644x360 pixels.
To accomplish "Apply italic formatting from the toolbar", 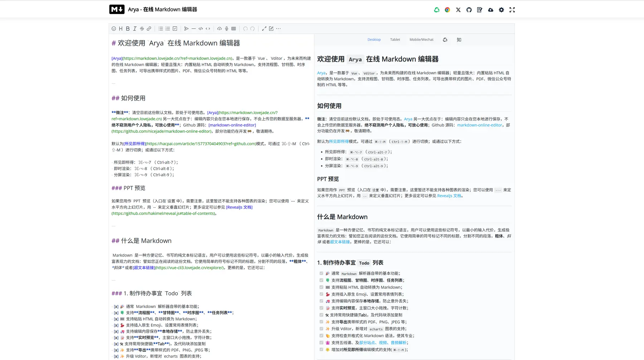I will [135, 29].
